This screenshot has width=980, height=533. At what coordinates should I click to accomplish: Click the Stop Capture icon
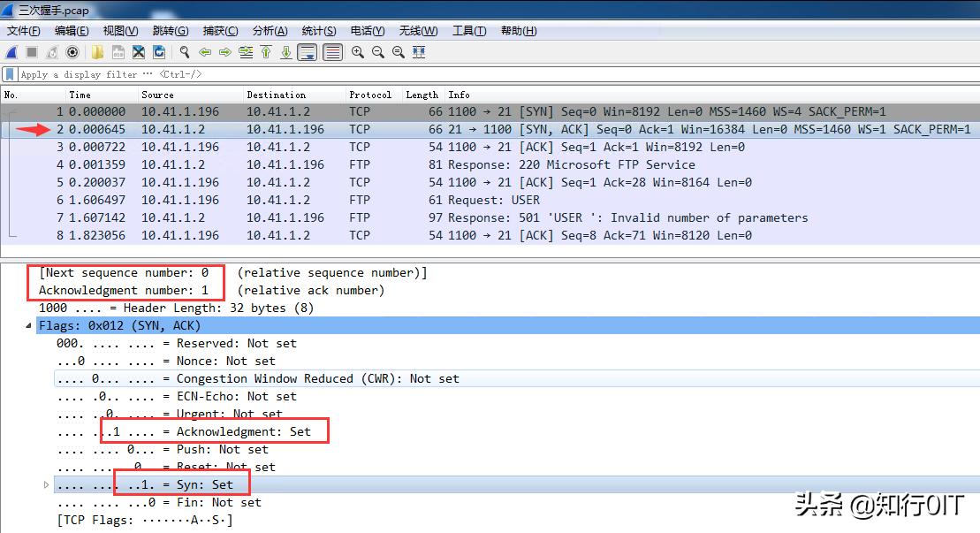point(31,51)
